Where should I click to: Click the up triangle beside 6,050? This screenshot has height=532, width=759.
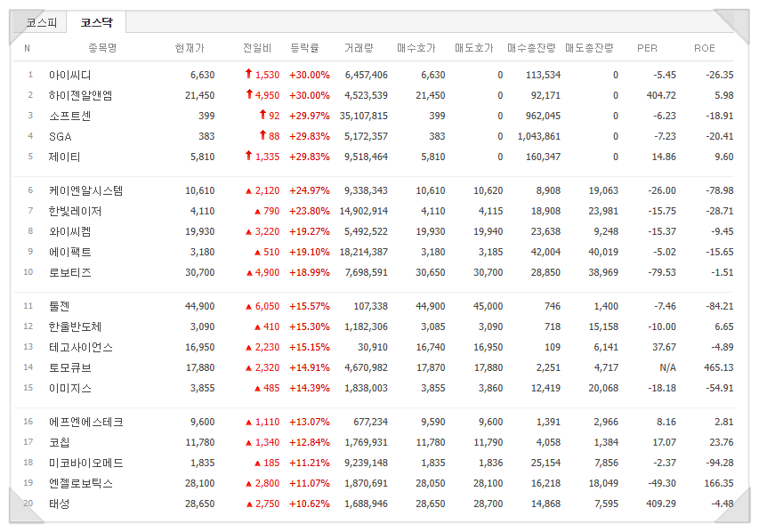pyautogui.click(x=249, y=307)
